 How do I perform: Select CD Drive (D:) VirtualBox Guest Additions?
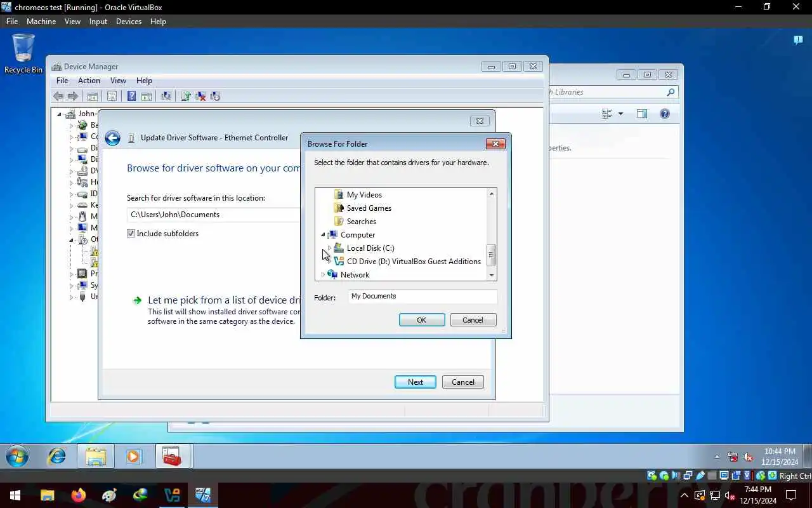pos(414,262)
